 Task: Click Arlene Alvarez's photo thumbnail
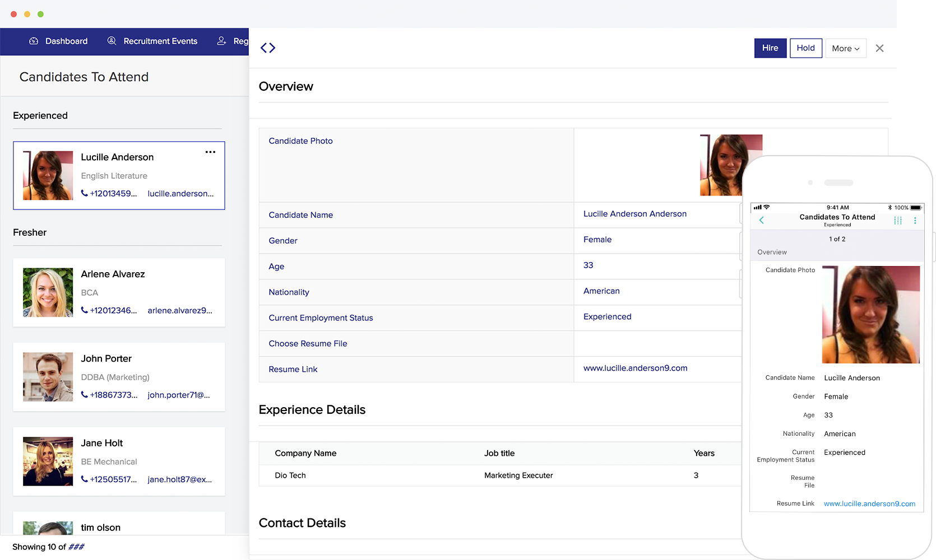click(x=48, y=292)
